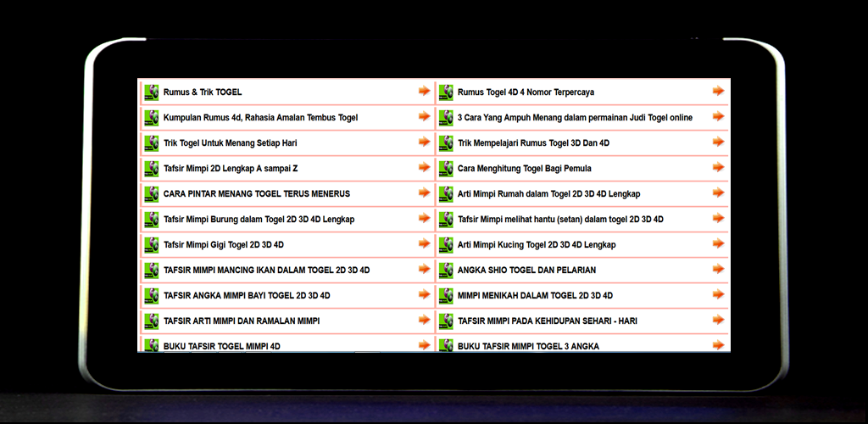Click green icon beside Trik Togel Untuk Menang Setiap Hari

(152, 143)
